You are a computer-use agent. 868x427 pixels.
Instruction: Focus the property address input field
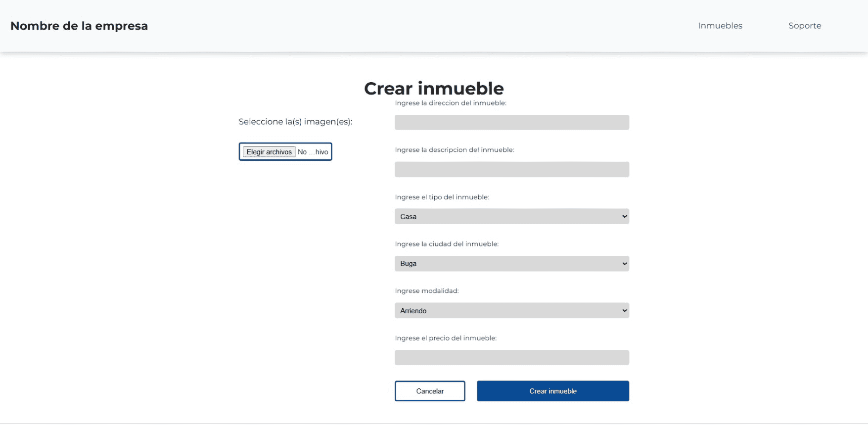tap(511, 123)
